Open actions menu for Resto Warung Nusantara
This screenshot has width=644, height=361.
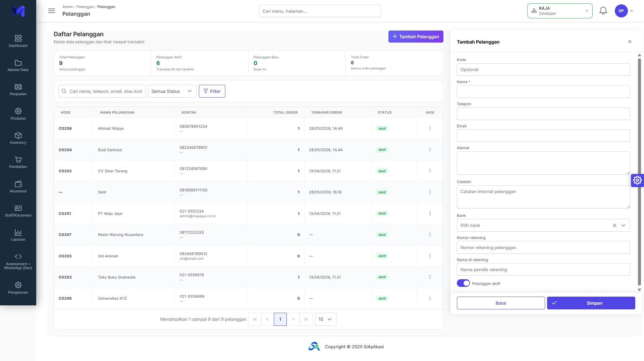click(430, 235)
